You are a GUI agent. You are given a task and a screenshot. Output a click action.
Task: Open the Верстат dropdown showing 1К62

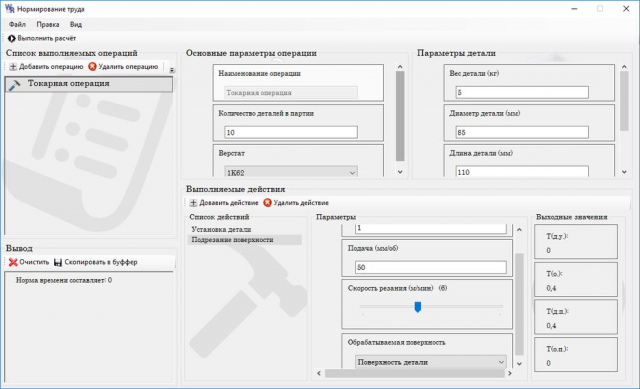pyautogui.click(x=291, y=173)
